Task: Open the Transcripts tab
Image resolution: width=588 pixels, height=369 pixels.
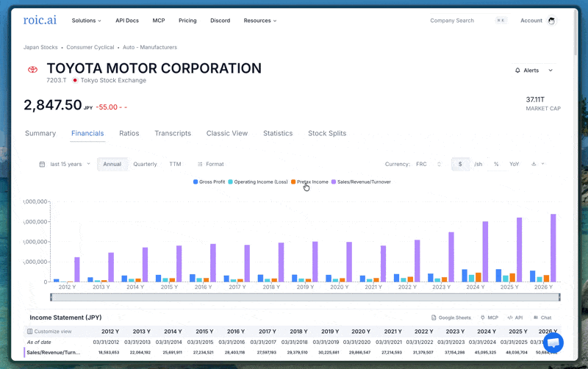Action: (173, 134)
